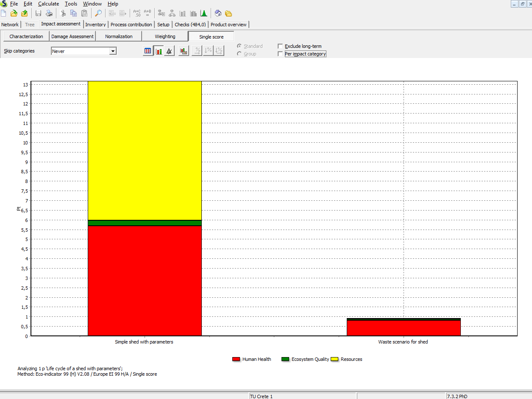Click 'TU Crete 1' in status bar
This screenshot has height=399, width=532.
[261, 396]
